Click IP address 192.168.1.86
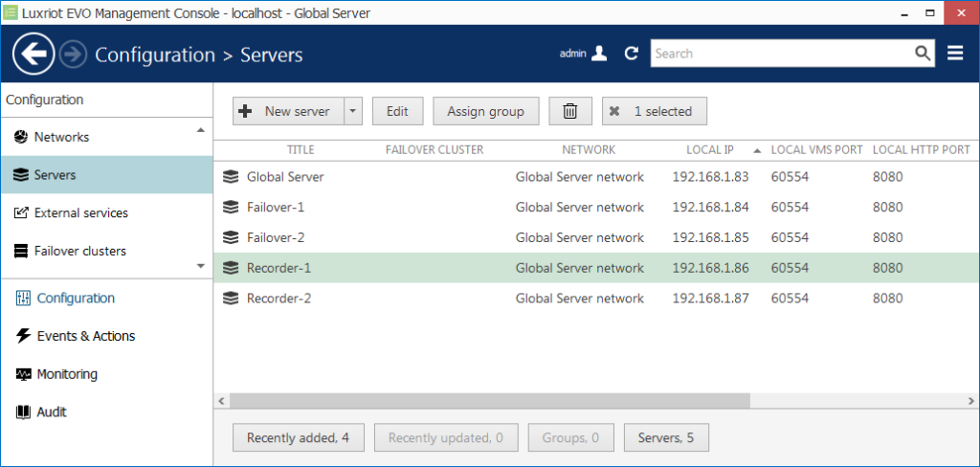Image resolution: width=980 pixels, height=467 pixels. [711, 268]
